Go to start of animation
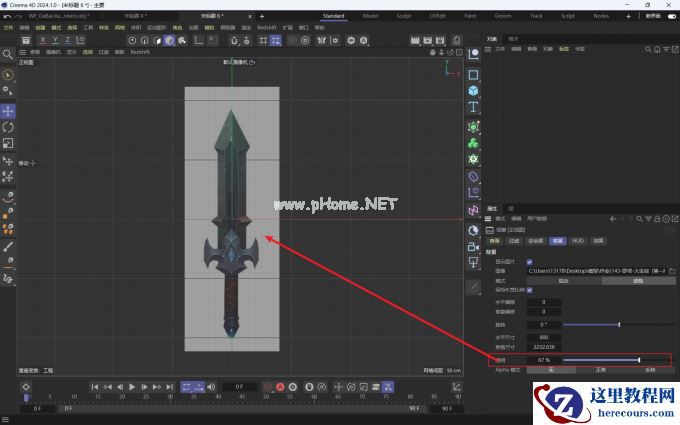This screenshot has width=680, height=425. (95, 387)
